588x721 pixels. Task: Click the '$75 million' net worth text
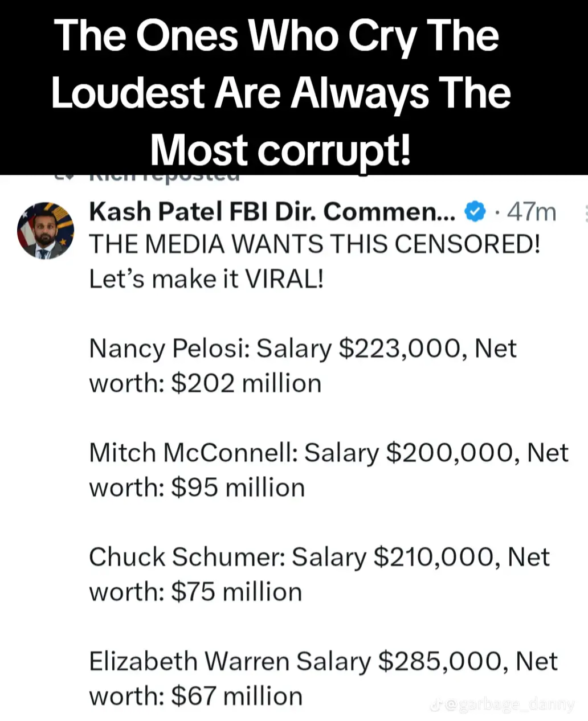236,592
